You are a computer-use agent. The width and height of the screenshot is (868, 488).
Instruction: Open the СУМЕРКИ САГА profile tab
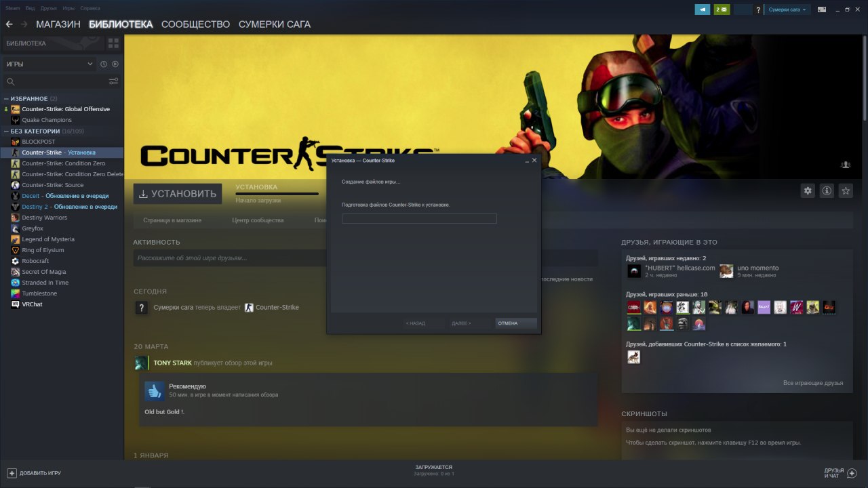click(x=275, y=24)
